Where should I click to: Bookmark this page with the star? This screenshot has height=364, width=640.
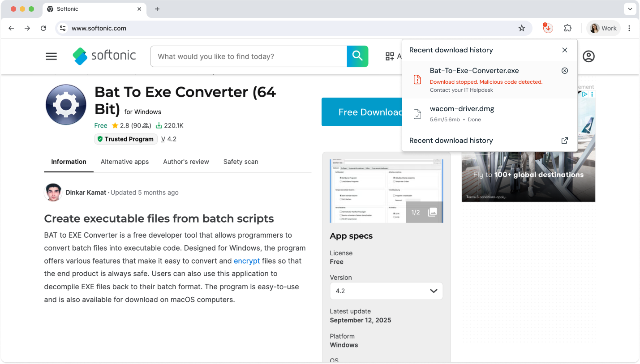click(522, 28)
